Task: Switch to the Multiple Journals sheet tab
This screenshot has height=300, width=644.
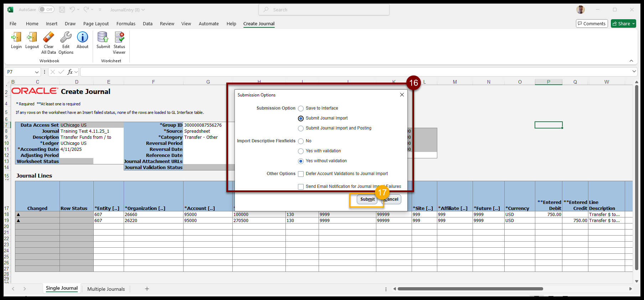Action: (106, 289)
